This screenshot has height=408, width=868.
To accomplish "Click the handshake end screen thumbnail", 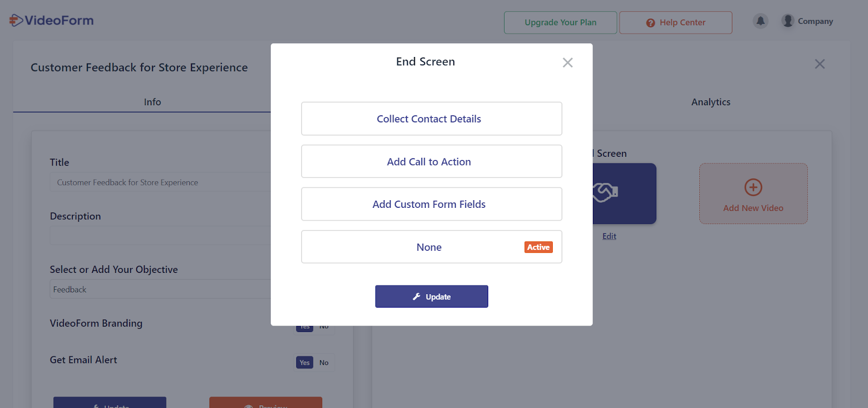I will coord(624,193).
